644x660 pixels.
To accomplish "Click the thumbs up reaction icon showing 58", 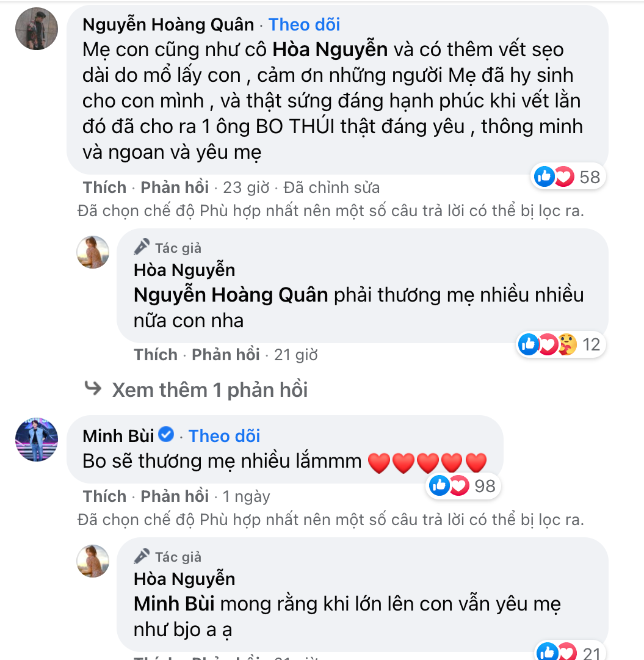I will pos(545,176).
